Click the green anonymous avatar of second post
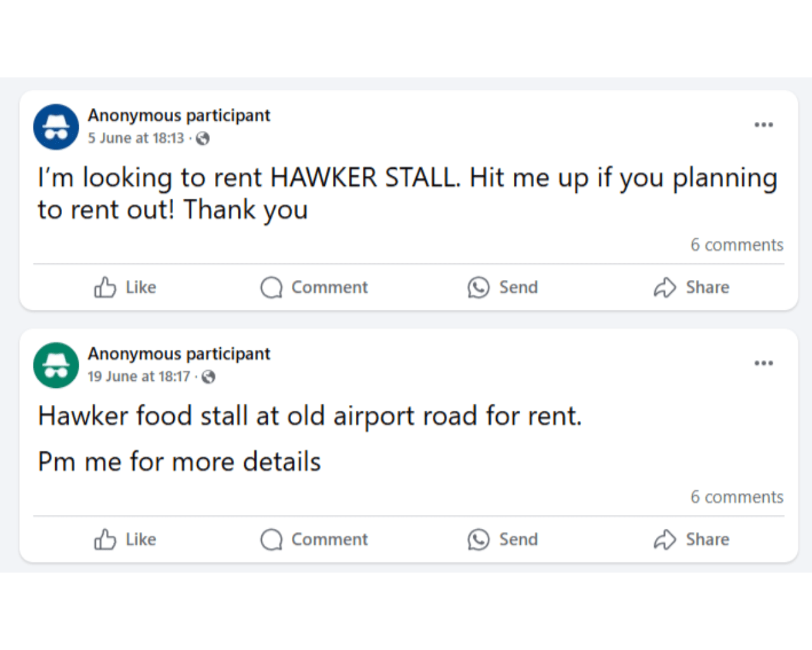 point(56,365)
